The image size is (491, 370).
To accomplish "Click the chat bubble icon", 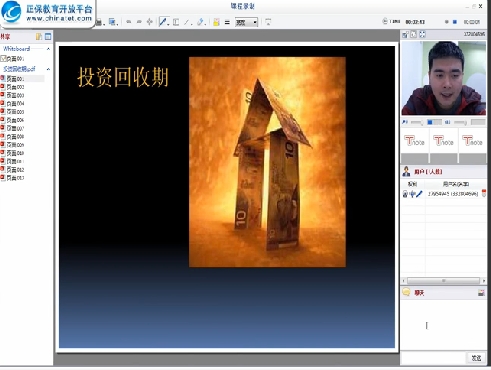I will click(x=406, y=292).
